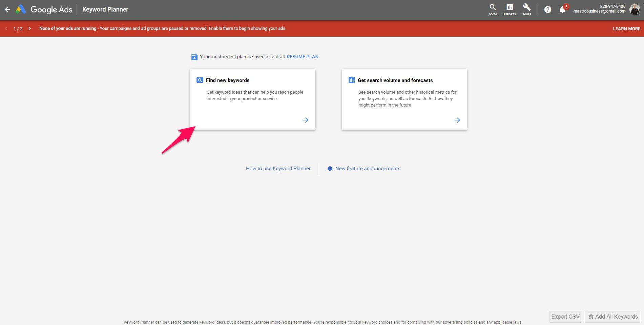
Task: Click the Export CSV button
Action: pos(565,317)
